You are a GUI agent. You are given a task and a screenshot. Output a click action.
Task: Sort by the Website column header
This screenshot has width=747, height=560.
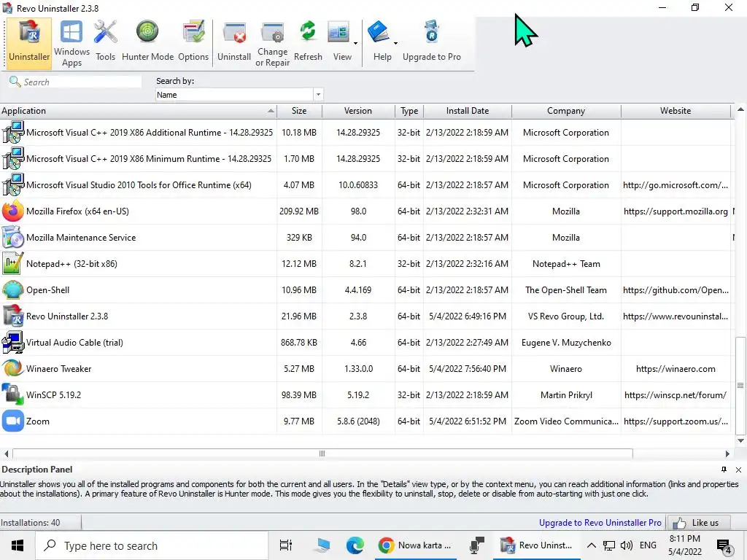coord(676,111)
